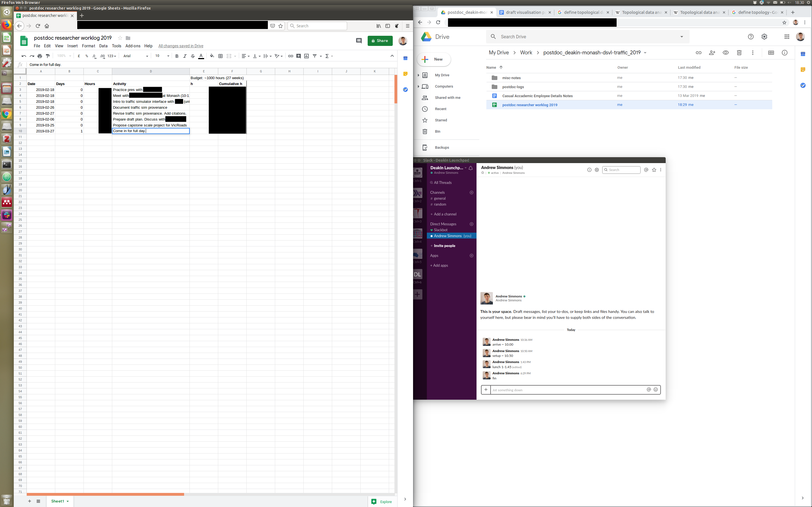
Task: Click the fill color paint bucket icon
Action: click(212, 56)
